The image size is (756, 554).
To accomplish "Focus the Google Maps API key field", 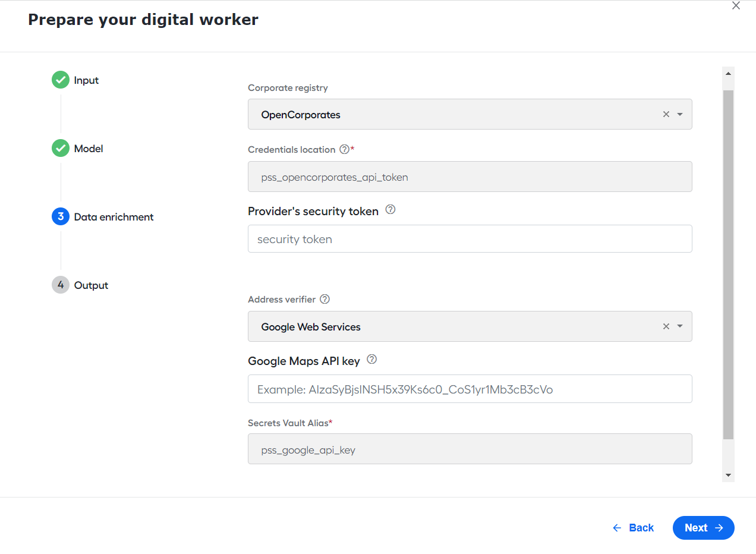I will pos(470,389).
